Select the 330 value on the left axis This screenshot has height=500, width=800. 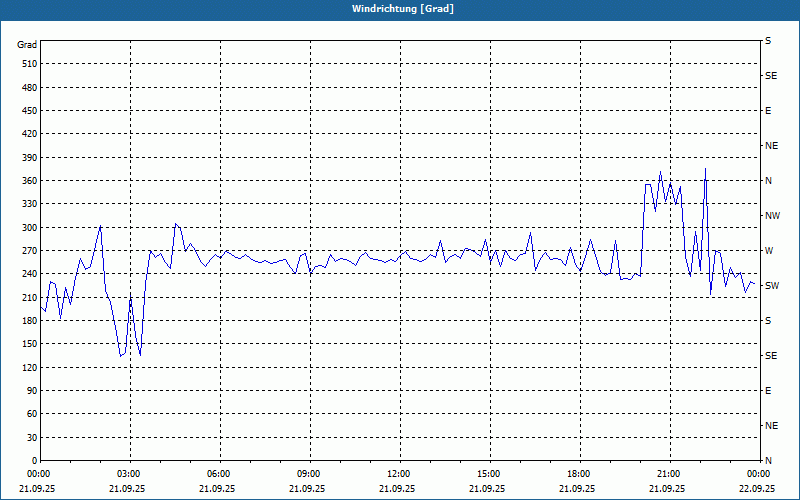pyautogui.click(x=30, y=204)
